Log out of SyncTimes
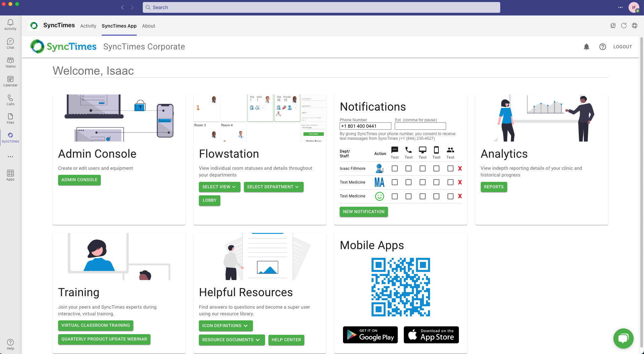Viewport: 644px width, 354px height. coord(622,47)
